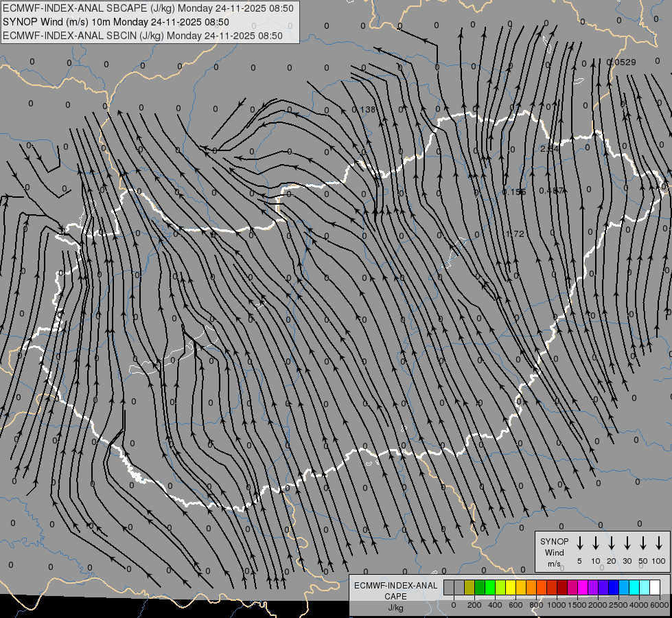The height and width of the screenshot is (618, 672).
Task: Click the olive CAPE swatch just before 200
Action: [470, 587]
